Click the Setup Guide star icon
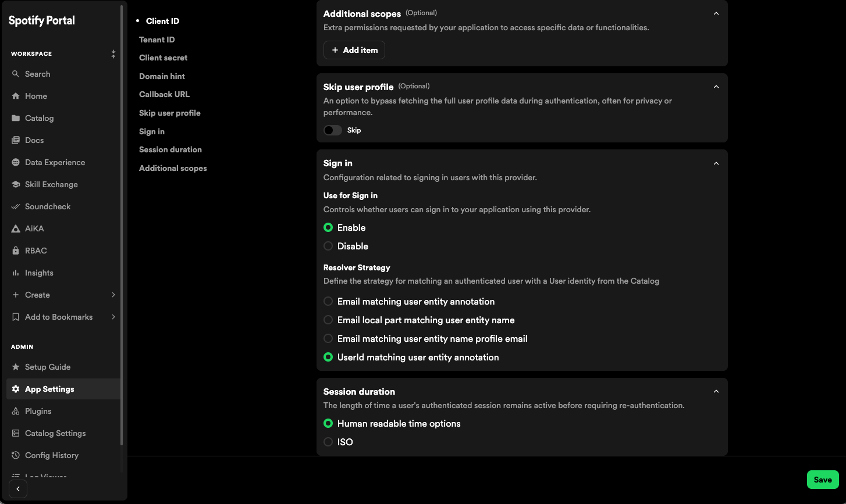846x504 pixels. (16, 367)
